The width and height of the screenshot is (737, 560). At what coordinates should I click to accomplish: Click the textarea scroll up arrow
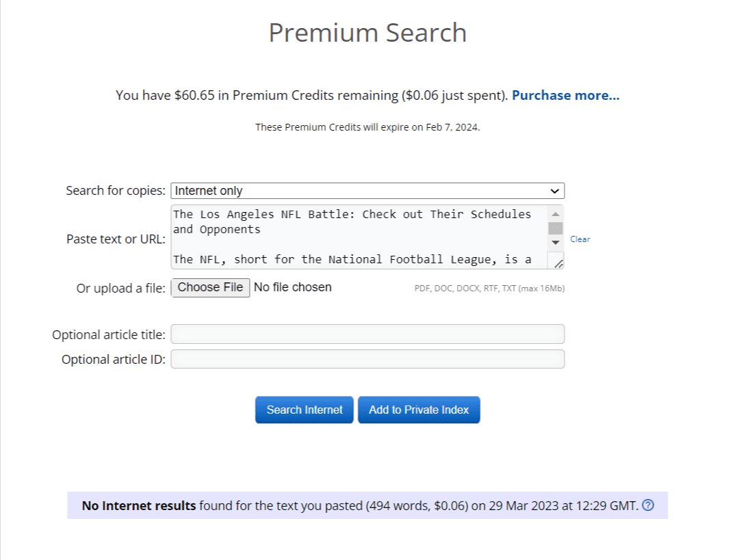(556, 214)
